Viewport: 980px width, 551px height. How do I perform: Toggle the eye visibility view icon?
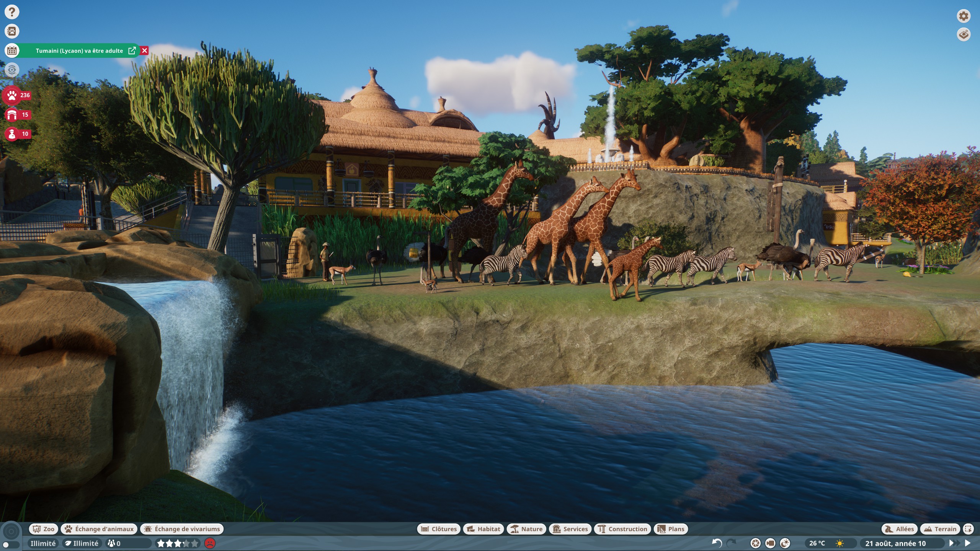(12, 70)
